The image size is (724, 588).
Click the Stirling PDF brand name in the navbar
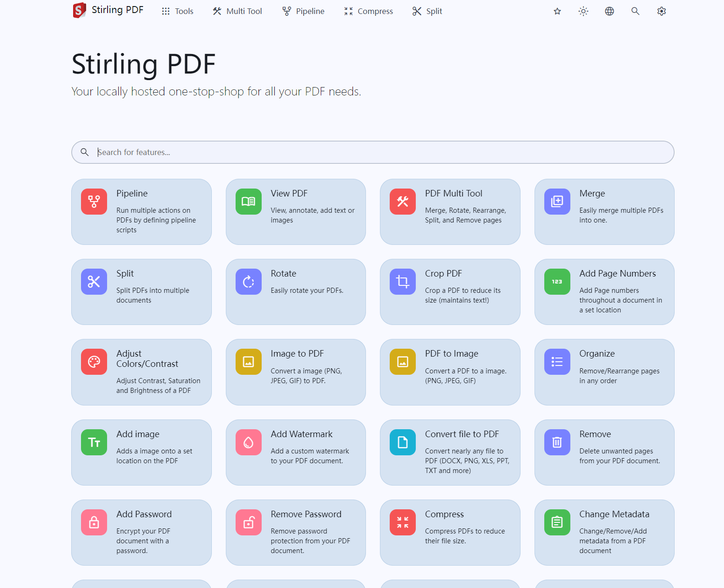click(117, 10)
